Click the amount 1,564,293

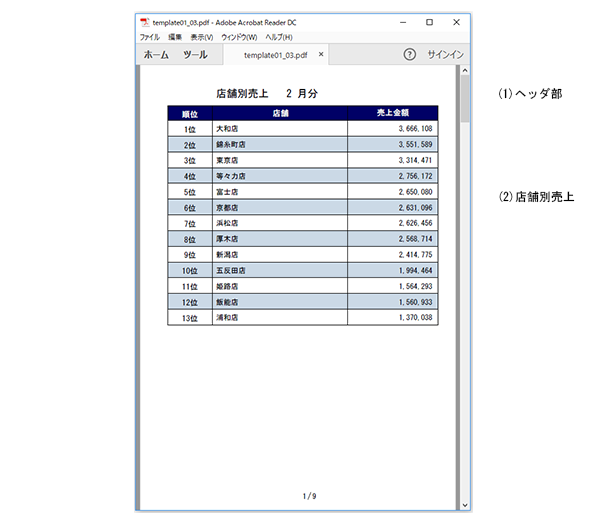415,286
